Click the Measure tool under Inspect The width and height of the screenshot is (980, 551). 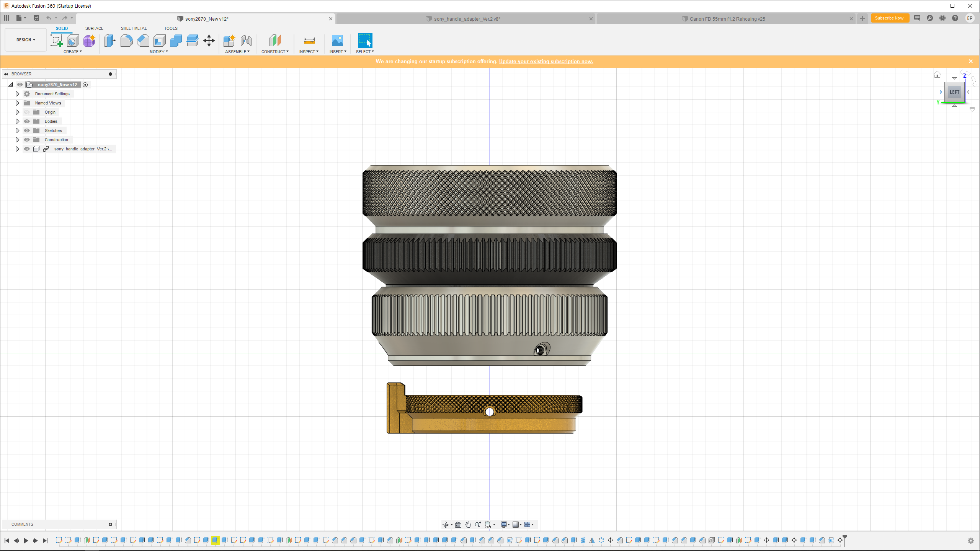[309, 40]
